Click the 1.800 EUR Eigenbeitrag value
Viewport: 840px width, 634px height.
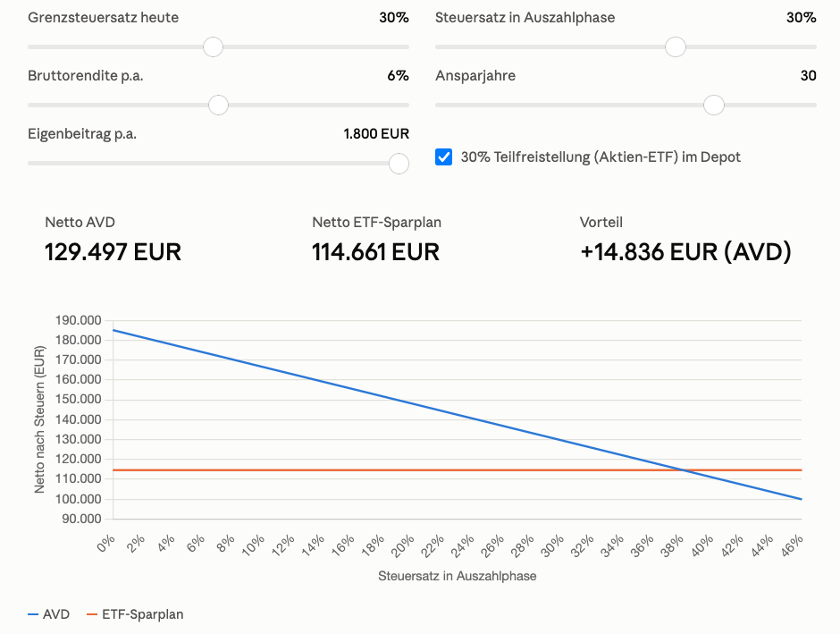pos(376,133)
